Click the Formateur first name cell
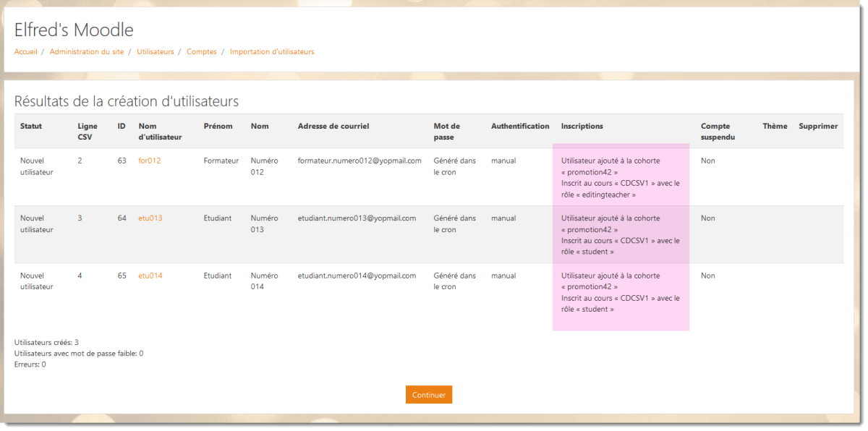Image resolution: width=868 pixels, height=431 pixels. pos(221,161)
